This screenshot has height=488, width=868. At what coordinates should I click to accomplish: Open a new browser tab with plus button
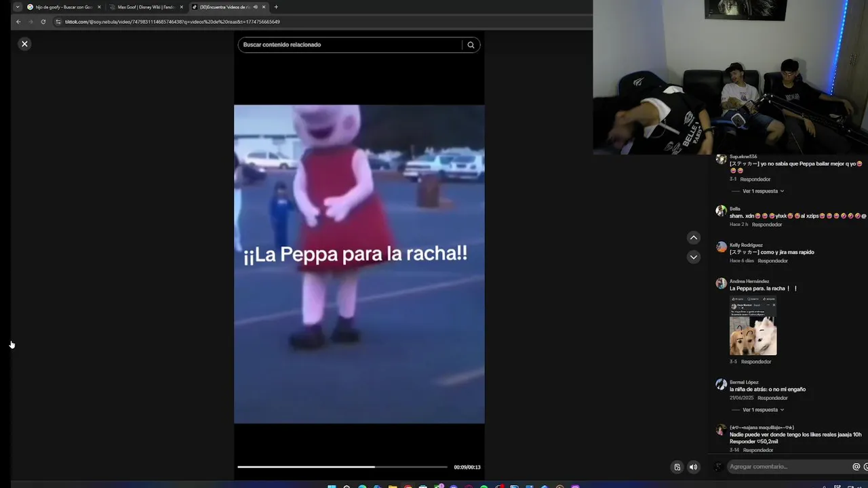point(276,7)
